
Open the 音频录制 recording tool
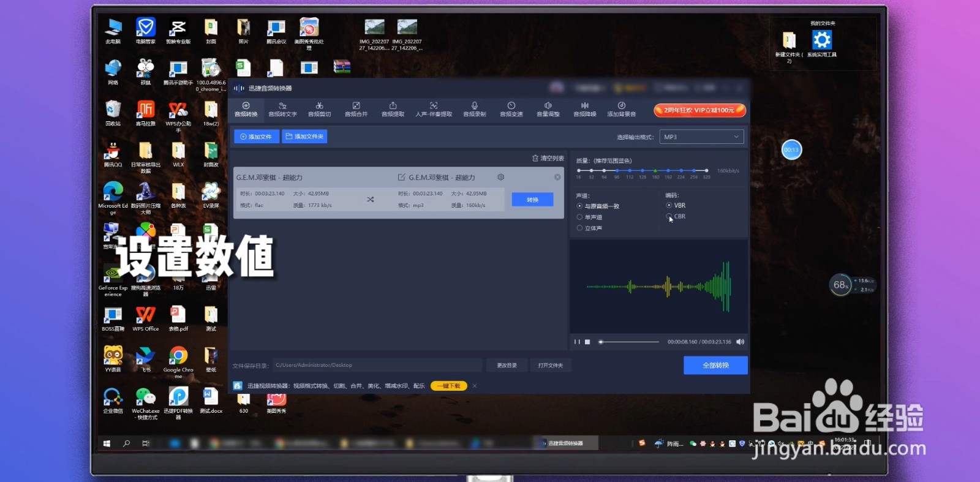(x=475, y=110)
